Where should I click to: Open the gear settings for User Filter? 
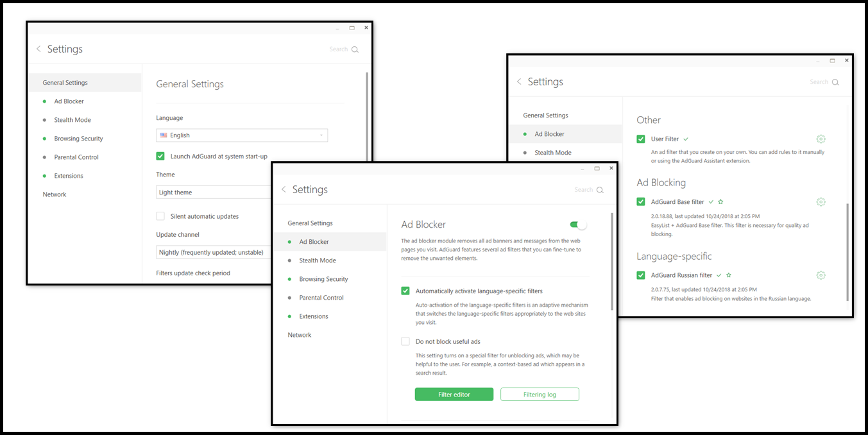[x=821, y=139]
